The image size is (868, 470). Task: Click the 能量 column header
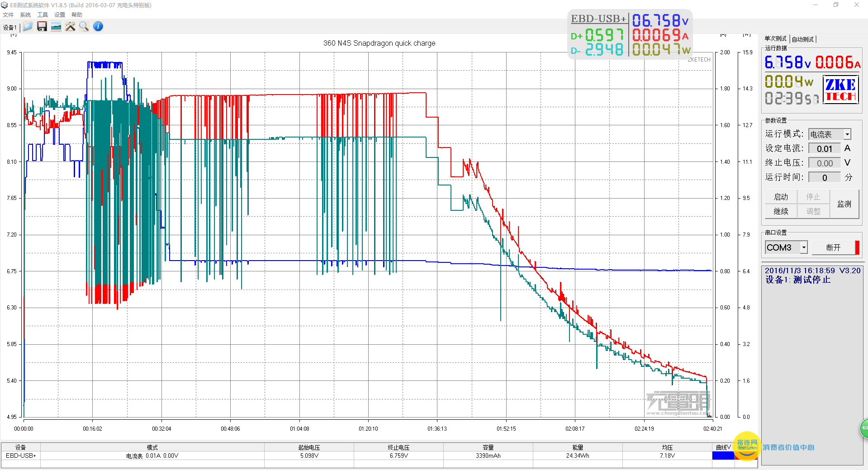pos(578,447)
